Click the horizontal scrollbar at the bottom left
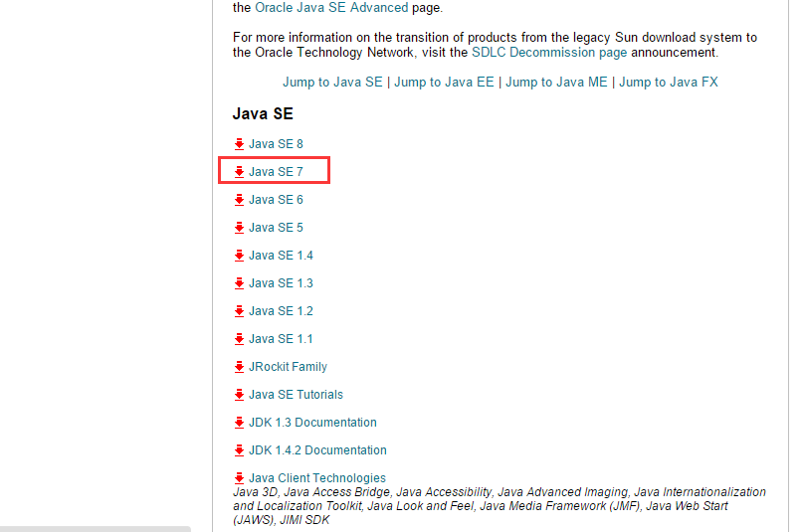This screenshot has width=802, height=532. [x=96, y=529]
